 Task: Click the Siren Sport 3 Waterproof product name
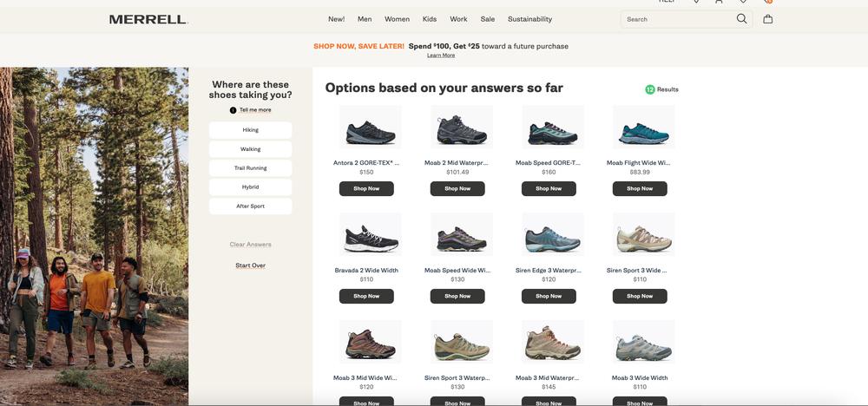click(457, 377)
